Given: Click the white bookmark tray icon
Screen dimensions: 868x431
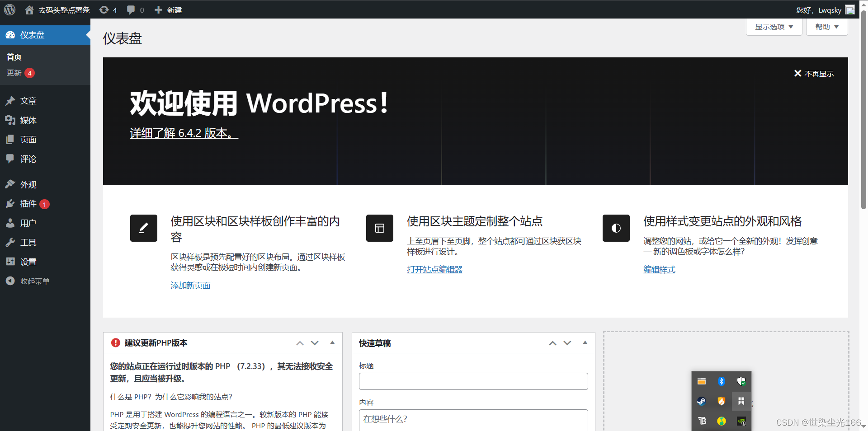Looking at the screenshot, I should click(x=741, y=401).
